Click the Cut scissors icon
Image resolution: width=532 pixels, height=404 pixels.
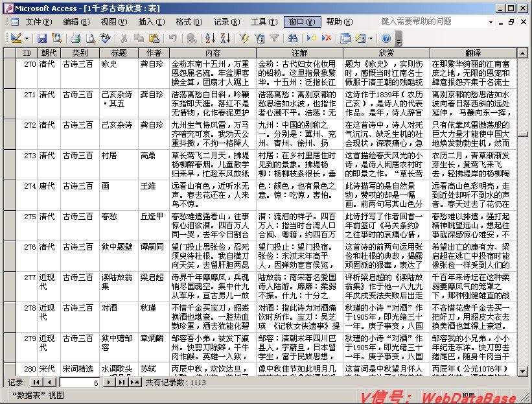click(x=124, y=38)
